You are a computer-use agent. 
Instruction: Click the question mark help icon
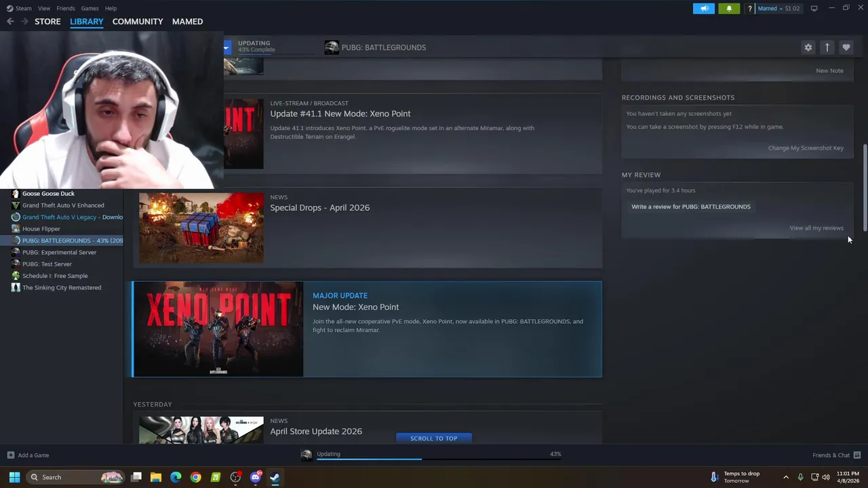pyautogui.click(x=749, y=8)
